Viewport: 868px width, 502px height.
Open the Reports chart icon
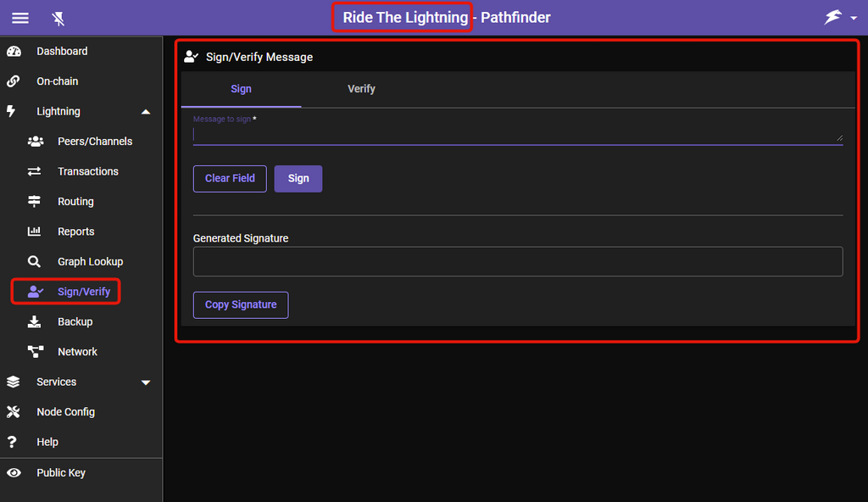35,231
